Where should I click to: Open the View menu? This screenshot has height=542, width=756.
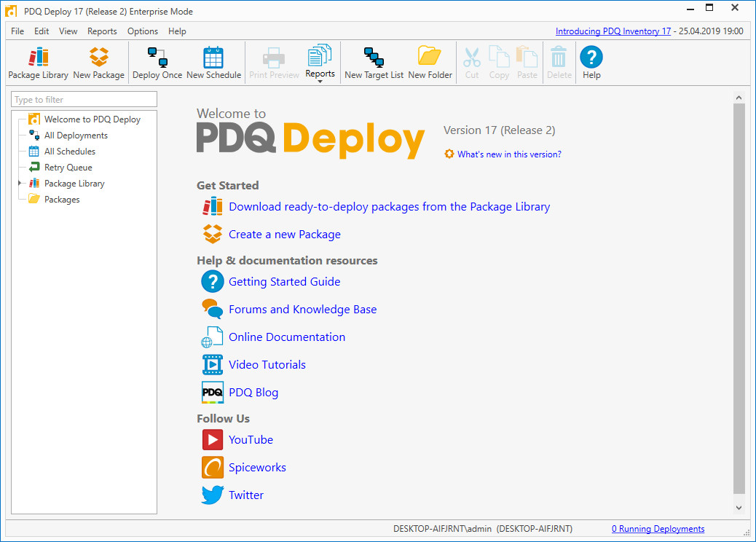tap(68, 31)
